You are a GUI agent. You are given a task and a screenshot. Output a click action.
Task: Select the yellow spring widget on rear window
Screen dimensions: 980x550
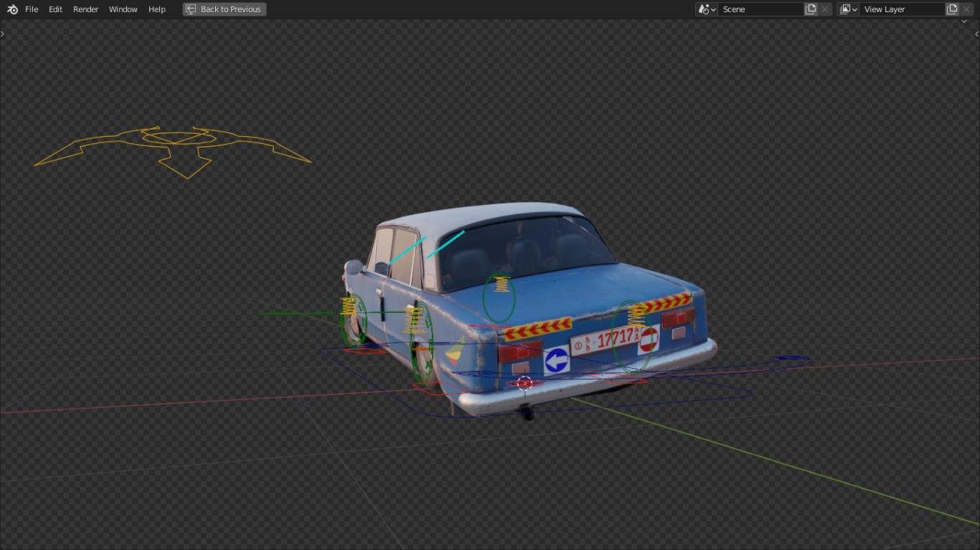click(x=501, y=284)
